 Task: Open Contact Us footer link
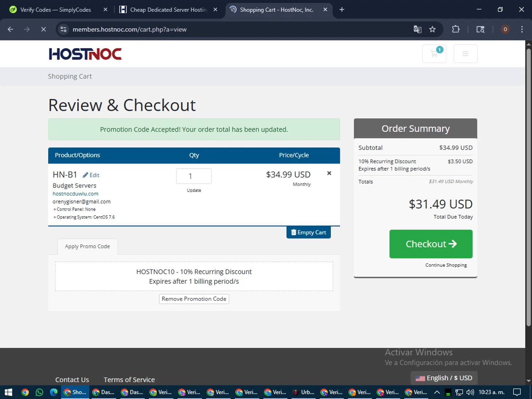click(x=72, y=379)
